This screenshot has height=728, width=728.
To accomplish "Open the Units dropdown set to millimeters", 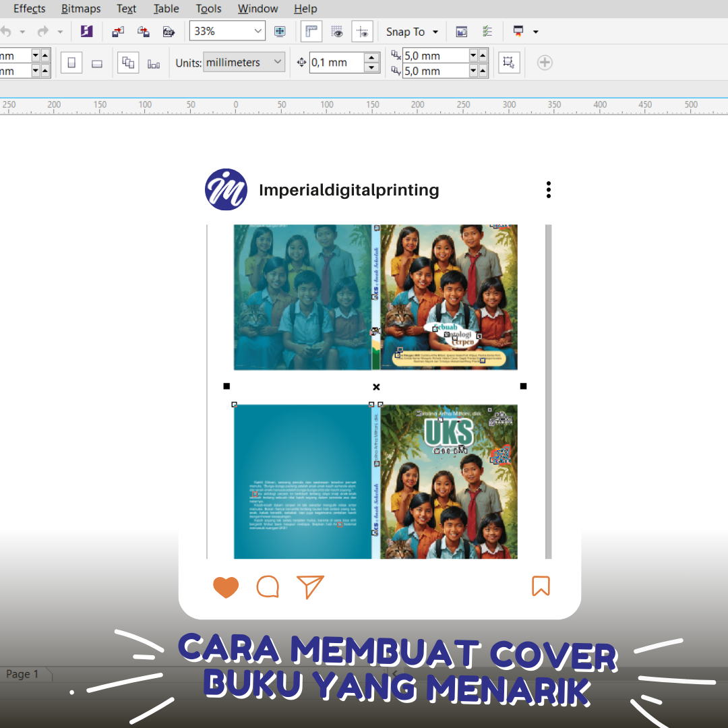I will pos(244,62).
